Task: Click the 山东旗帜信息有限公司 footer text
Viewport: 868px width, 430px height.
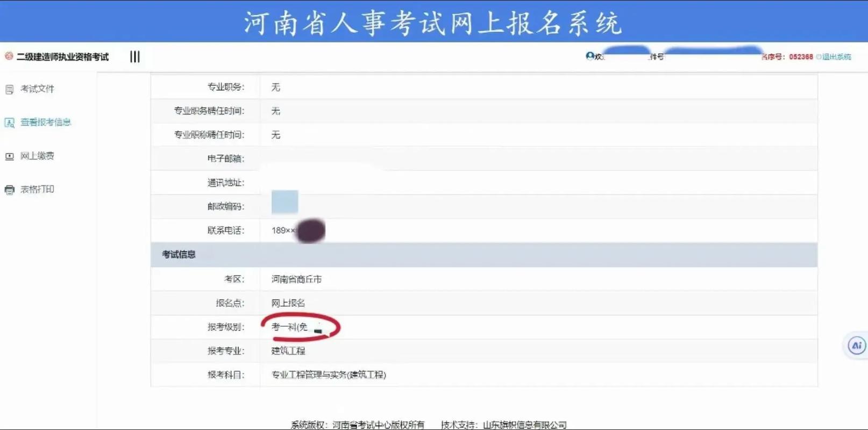Action: click(524, 425)
